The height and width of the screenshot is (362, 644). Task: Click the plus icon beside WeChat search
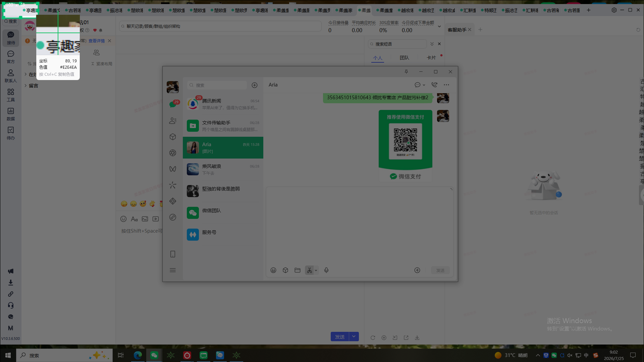coord(255,85)
